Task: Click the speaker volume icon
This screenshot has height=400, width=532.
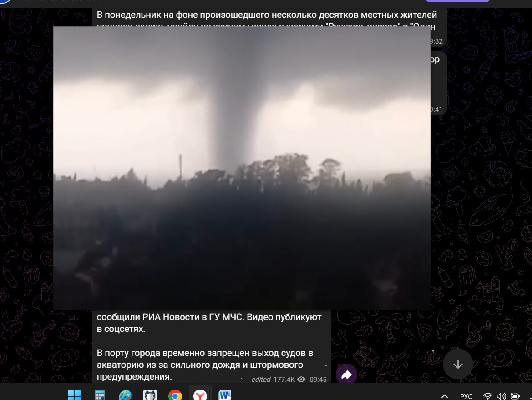Action: pyautogui.click(x=502, y=396)
